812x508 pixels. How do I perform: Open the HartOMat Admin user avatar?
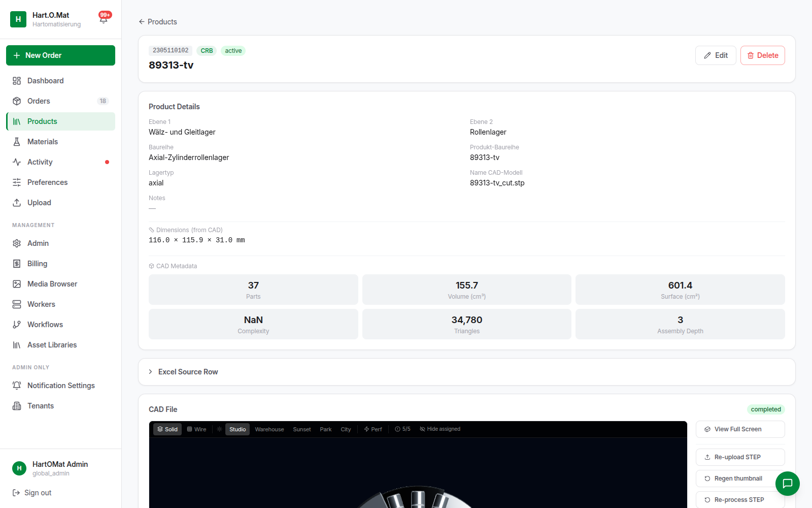click(19, 468)
